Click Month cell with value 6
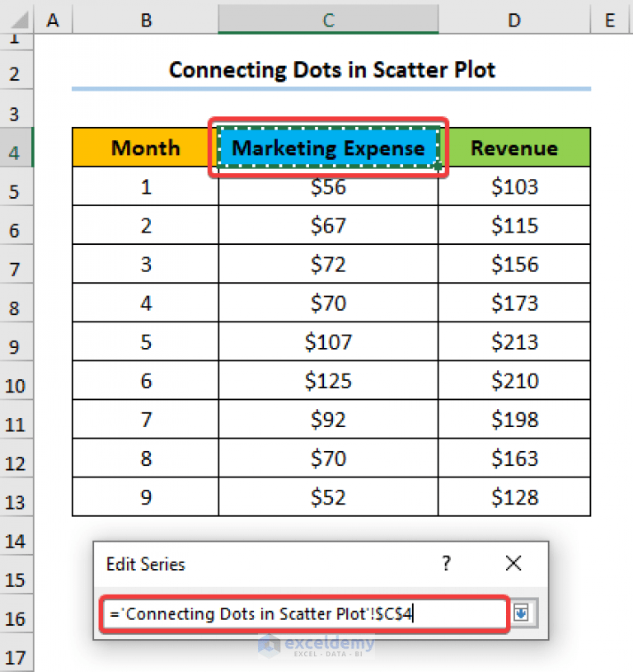The height and width of the screenshot is (672, 633). coord(146,381)
